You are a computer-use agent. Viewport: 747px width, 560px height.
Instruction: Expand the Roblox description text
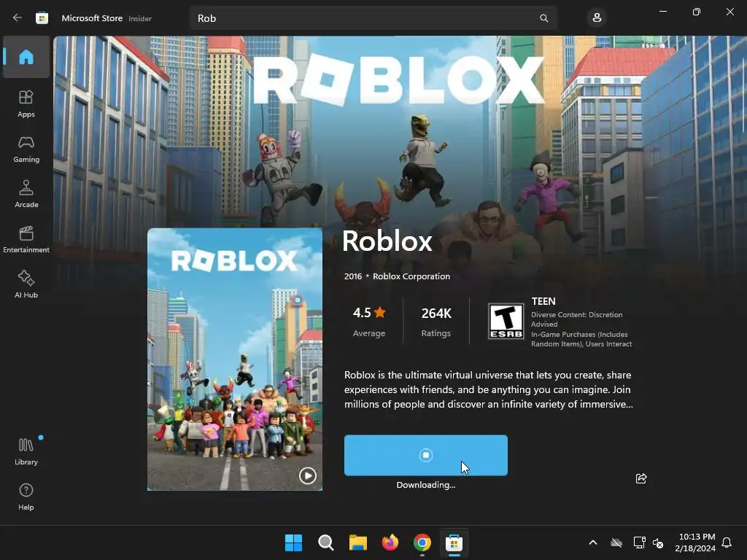tap(489, 389)
